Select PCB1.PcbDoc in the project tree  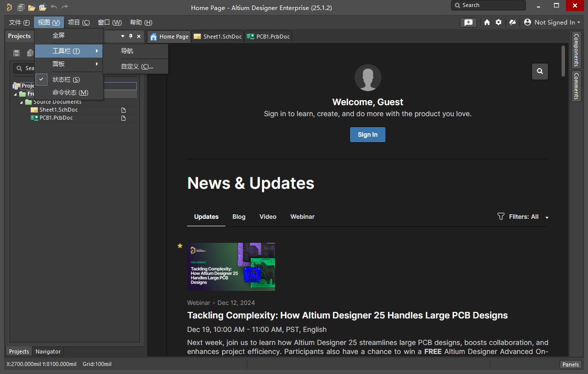click(x=56, y=118)
